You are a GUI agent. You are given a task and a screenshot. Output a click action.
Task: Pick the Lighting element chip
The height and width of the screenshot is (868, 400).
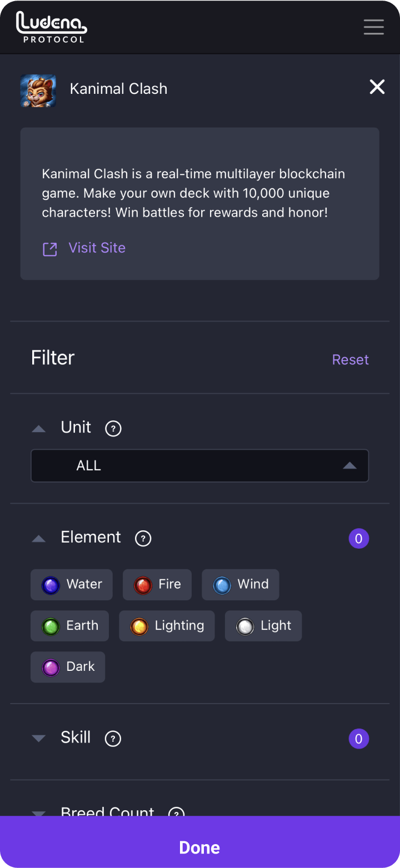click(x=167, y=626)
